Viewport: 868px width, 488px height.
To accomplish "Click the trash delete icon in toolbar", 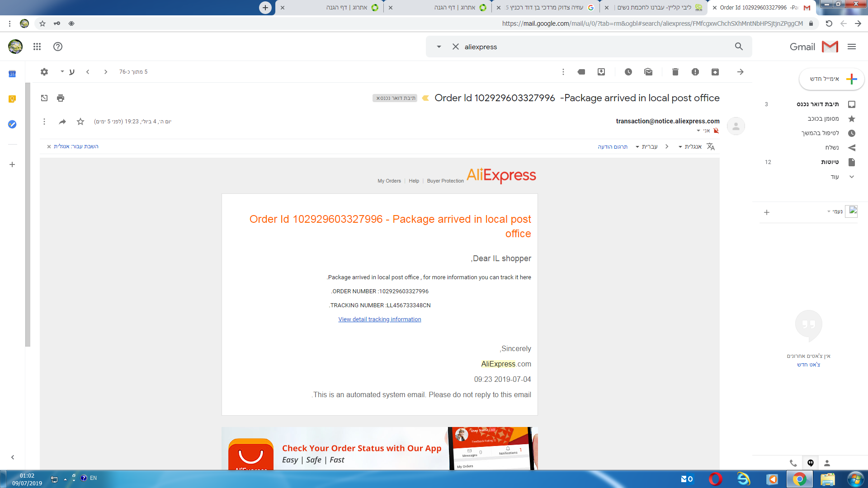I will 675,72.
